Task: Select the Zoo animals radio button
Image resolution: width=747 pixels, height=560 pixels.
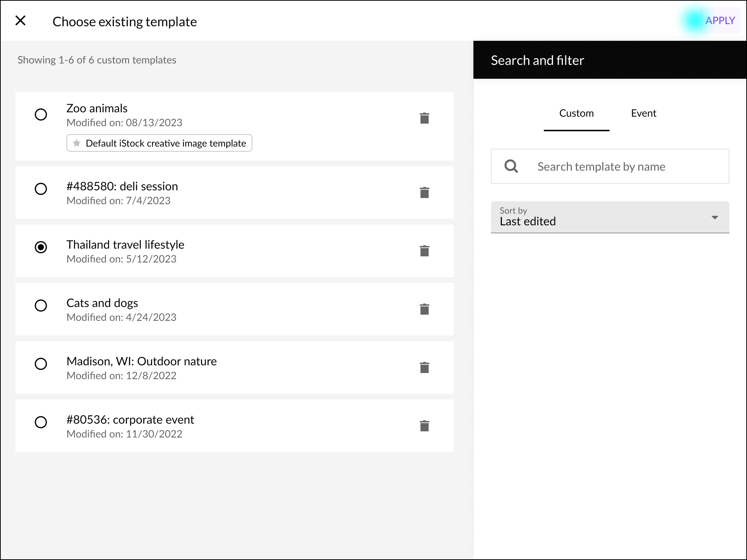Action: 41,114
